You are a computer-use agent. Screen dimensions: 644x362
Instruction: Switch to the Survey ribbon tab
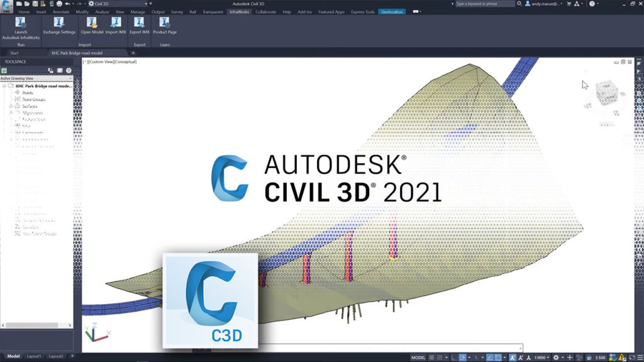point(177,12)
